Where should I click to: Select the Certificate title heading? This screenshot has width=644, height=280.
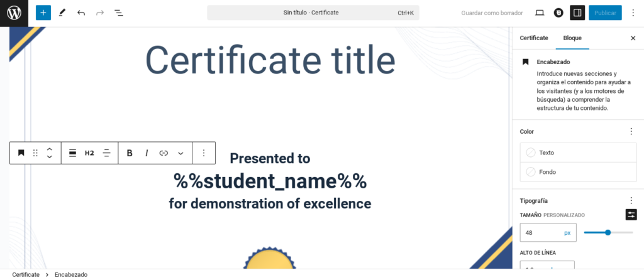[x=270, y=60]
